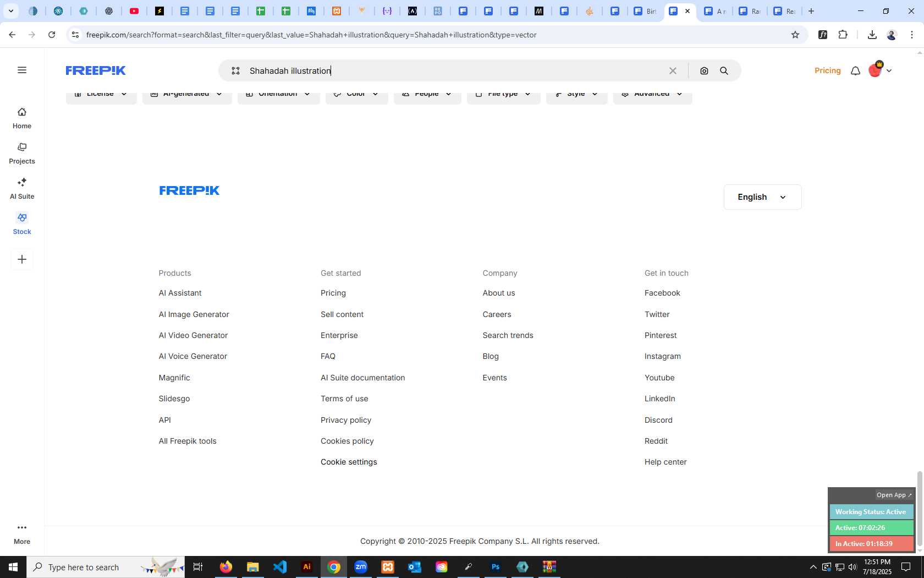This screenshot has width=924, height=578.
Task: Click Open App in the tracker widget
Action: [x=894, y=495]
